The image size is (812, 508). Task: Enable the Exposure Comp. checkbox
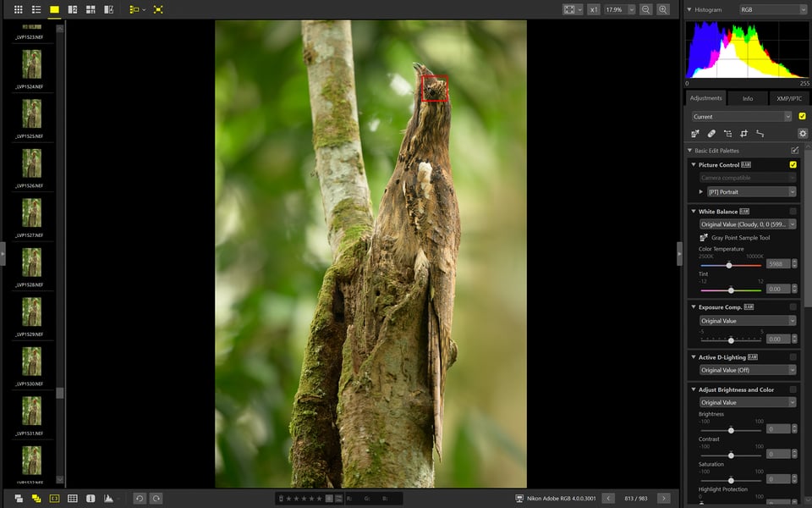[x=793, y=306]
